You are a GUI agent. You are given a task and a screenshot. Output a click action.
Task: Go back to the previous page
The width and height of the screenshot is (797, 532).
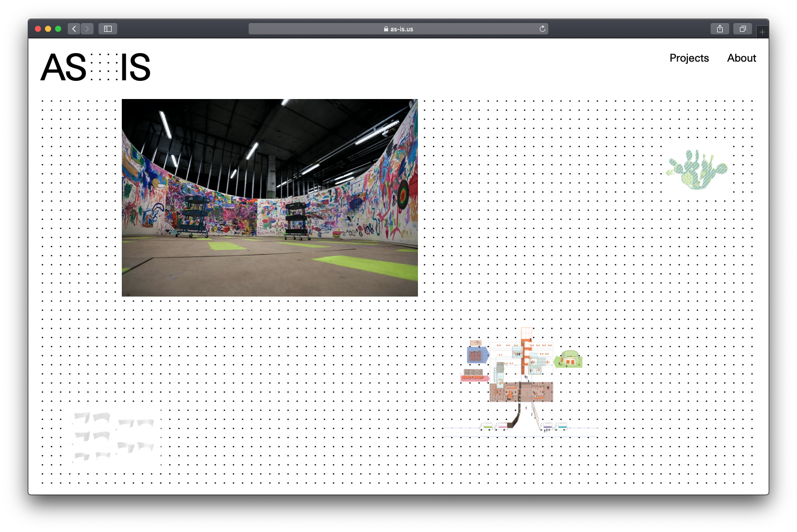pyautogui.click(x=74, y=29)
